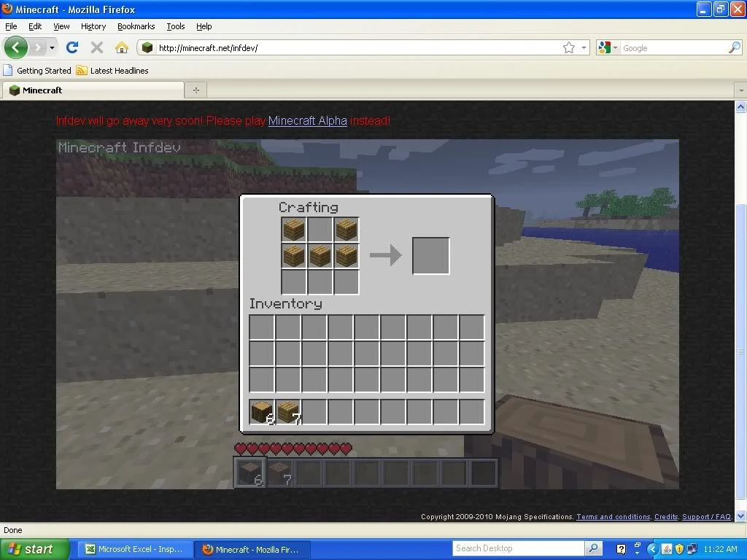Open the Terms and conditions link
747x560 pixels.
point(613,517)
